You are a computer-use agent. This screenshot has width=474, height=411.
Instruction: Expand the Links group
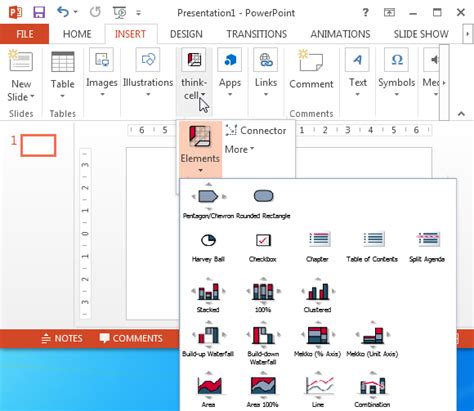coord(266,73)
